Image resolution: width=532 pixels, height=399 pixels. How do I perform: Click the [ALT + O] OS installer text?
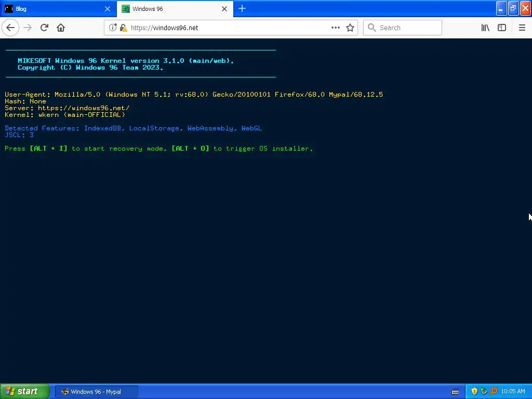click(x=190, y=148)
